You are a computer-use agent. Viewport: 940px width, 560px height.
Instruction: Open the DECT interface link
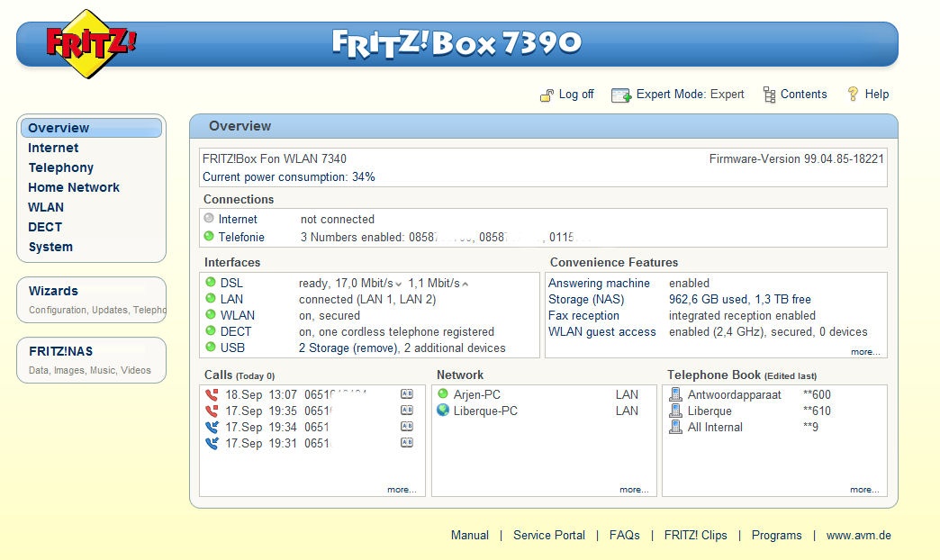tap(236, 331)
